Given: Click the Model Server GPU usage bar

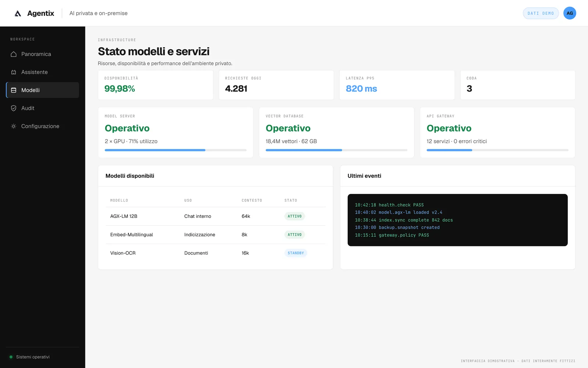Looking at the screenshot, I should click(x=176, y=150).
